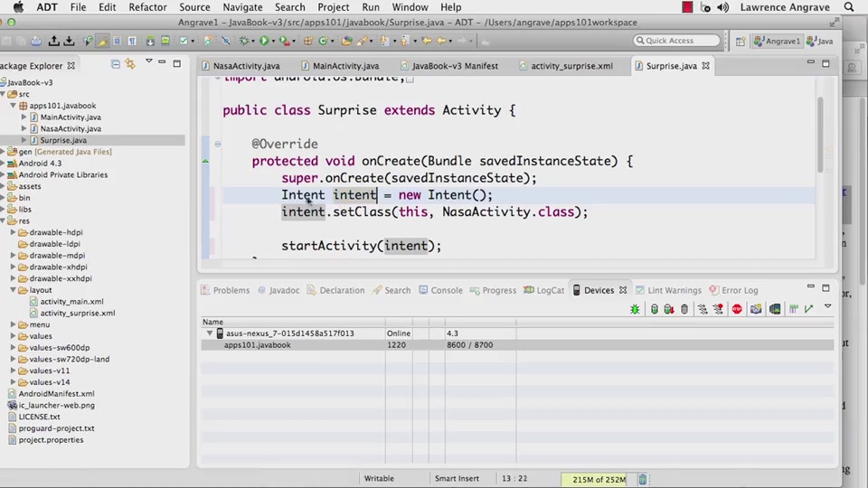Click the Dump HPROF file icon
This screenshot has height=488, width=868.
[669, 309]
